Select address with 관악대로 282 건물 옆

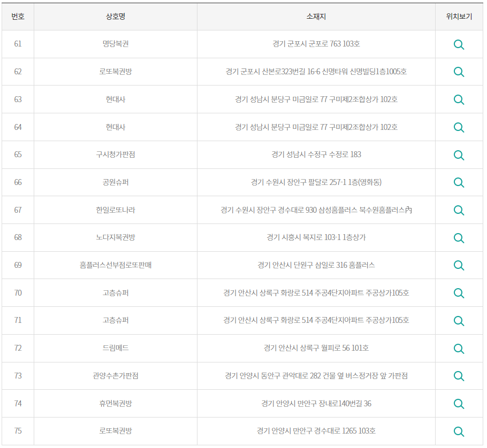pyautogui.click(x=316, y=376)
